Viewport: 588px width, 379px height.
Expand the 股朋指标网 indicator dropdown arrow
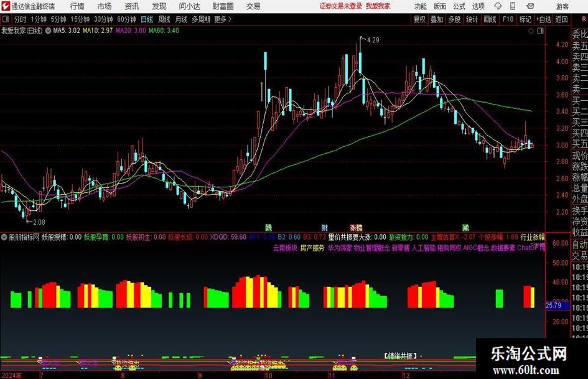(x=4, y=237)
